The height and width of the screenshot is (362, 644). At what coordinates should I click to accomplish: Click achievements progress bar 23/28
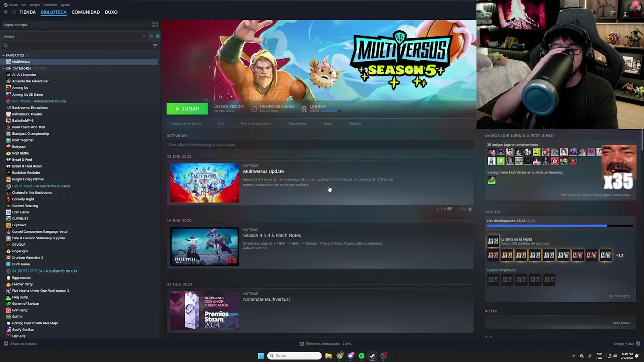(x=560, y=226)
